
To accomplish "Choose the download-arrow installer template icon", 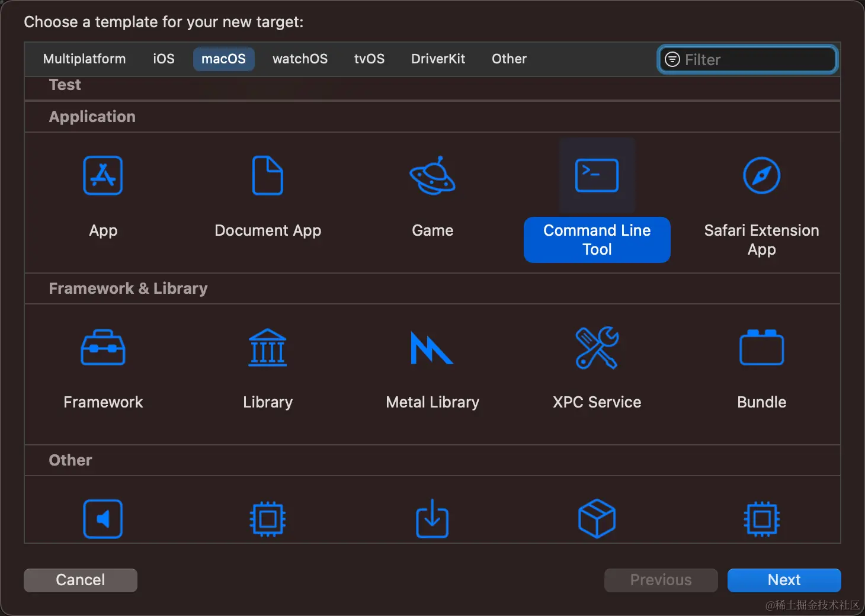I will 432,518.
